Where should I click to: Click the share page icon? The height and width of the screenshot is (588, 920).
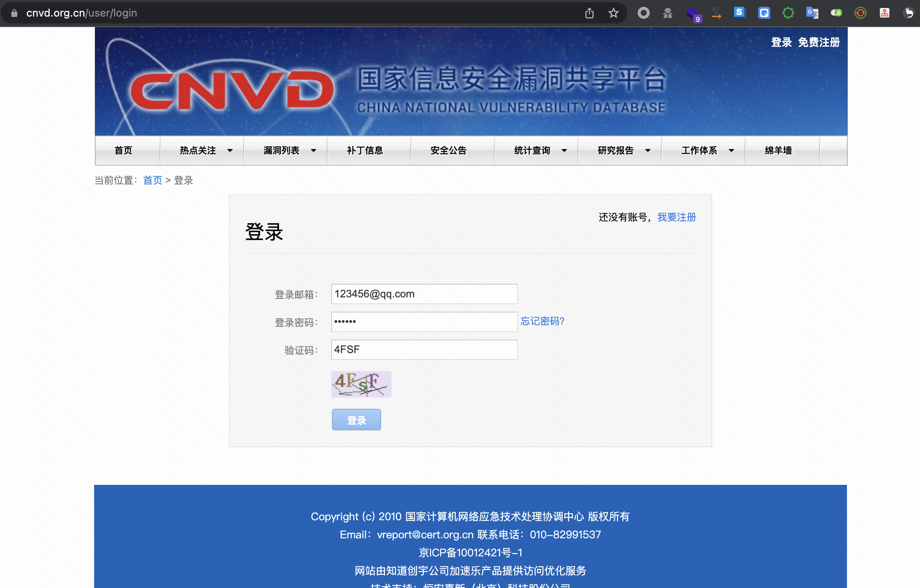tap(589, 13)
